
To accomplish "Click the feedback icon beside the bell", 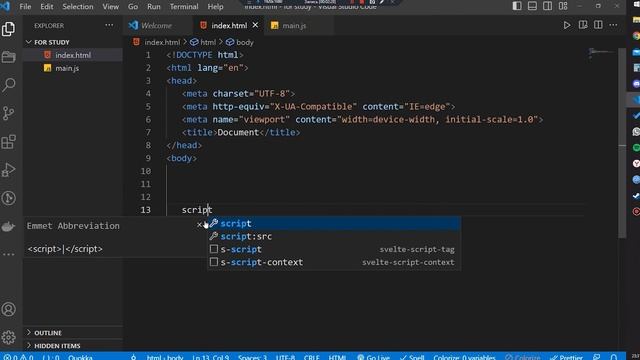I will [x=597, y=357].
